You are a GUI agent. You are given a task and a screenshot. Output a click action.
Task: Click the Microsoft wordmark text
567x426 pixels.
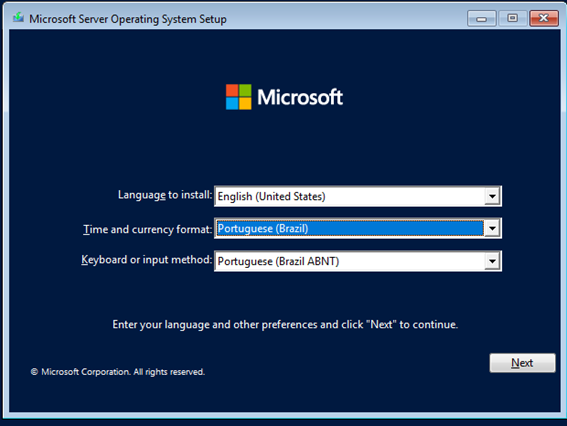pyautogui.click(x=300, y=97)
